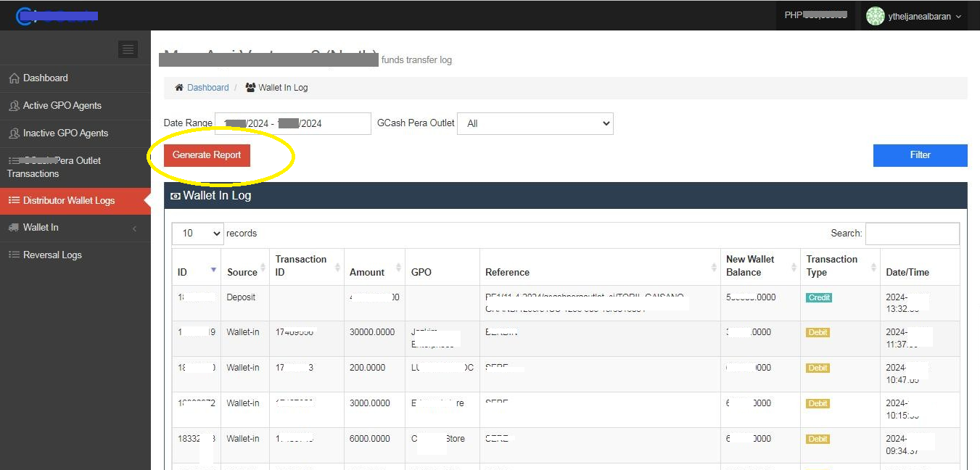Screen dimensions: 980x470
Task: Open the GCash Pera Outlet dropdown
Action: (535, 123)
